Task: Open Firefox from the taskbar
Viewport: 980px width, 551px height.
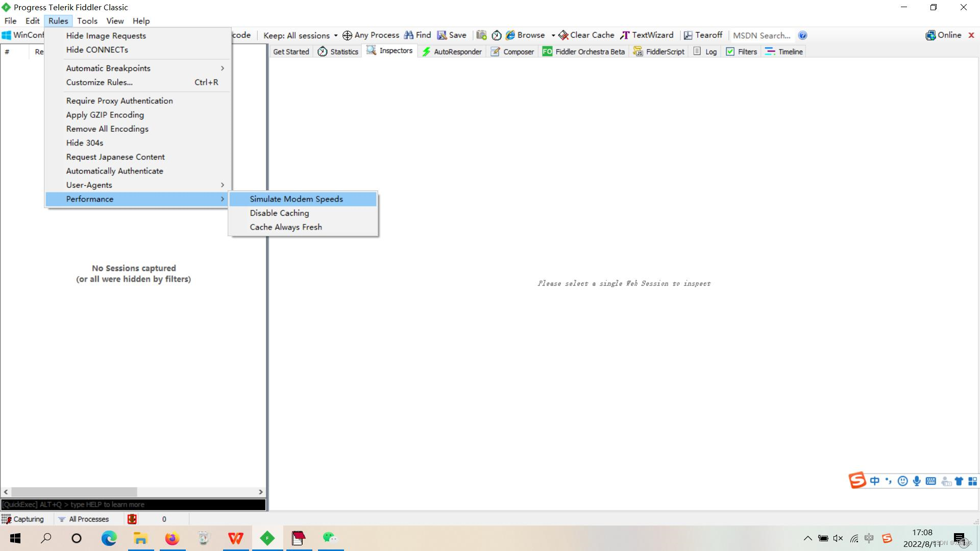Action: 172,538
